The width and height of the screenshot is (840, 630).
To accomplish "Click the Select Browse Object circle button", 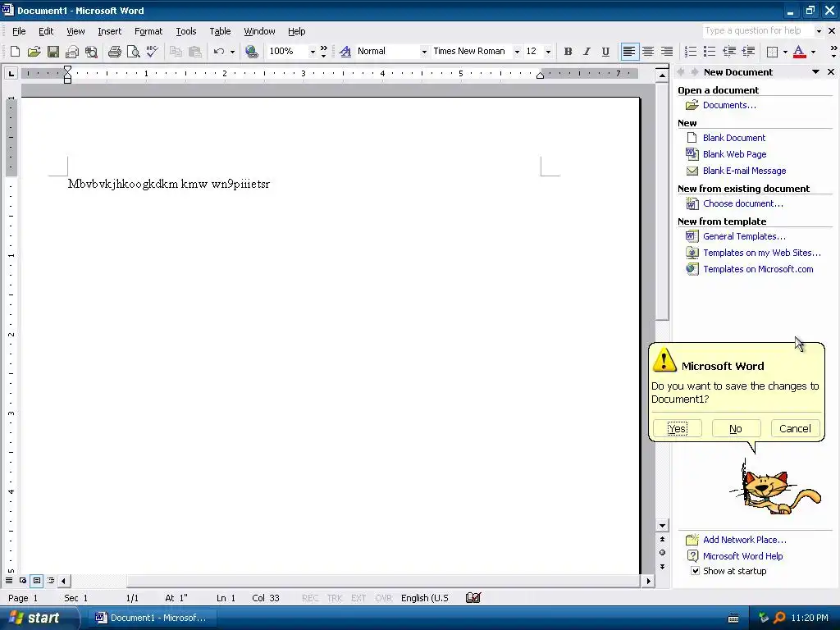I will point(662,552).
